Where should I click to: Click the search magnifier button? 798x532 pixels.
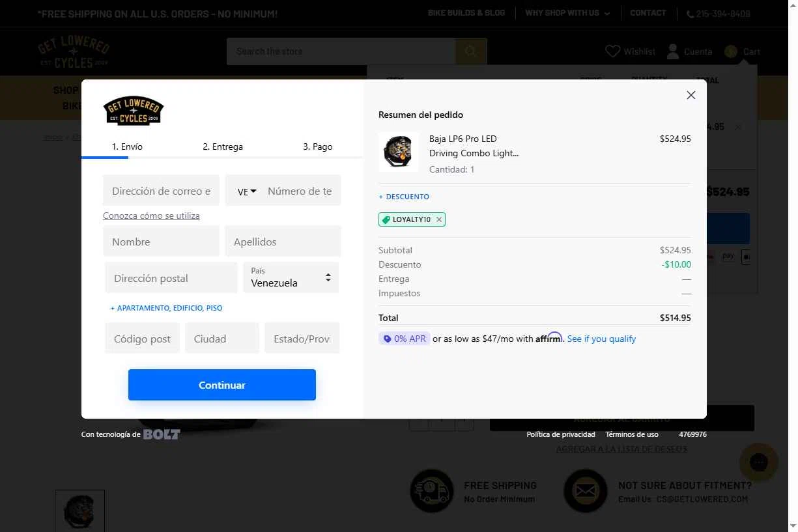[470, 51]
